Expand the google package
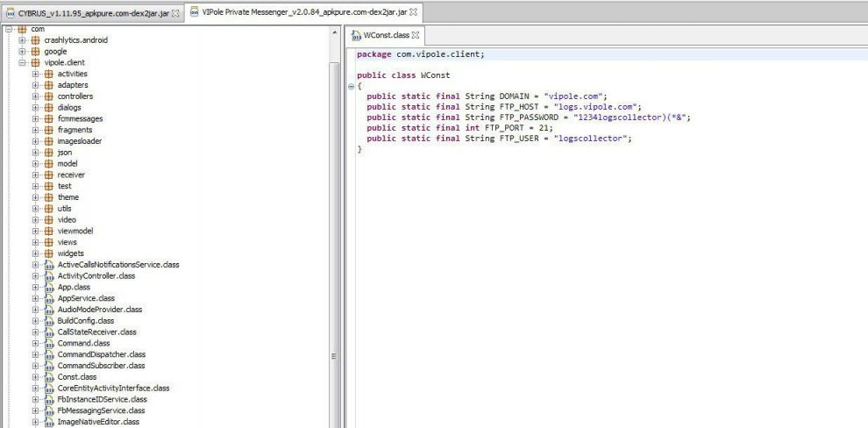This screenshot has width=868, height=428. 22,52
